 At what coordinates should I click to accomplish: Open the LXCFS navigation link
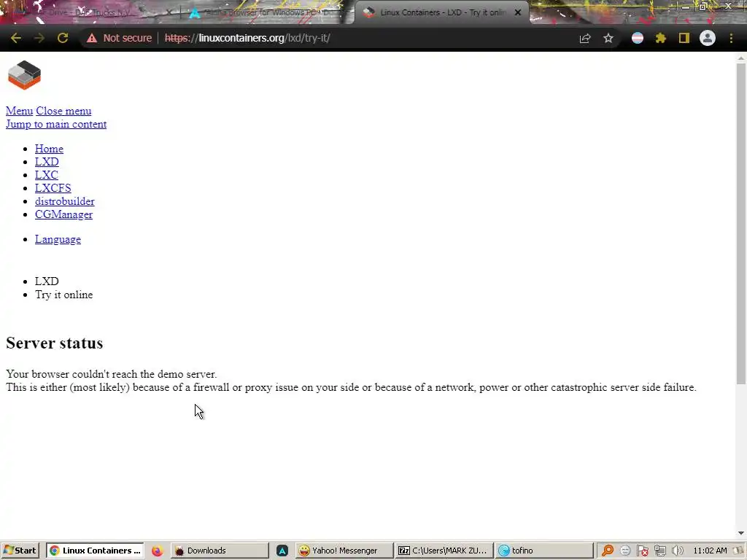pos(53,188)
